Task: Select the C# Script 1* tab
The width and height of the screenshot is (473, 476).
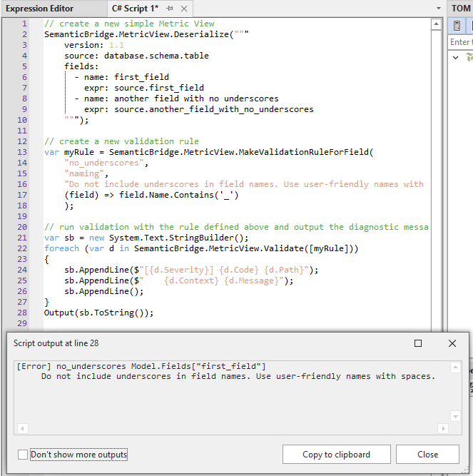Action: tap(135, 9)
